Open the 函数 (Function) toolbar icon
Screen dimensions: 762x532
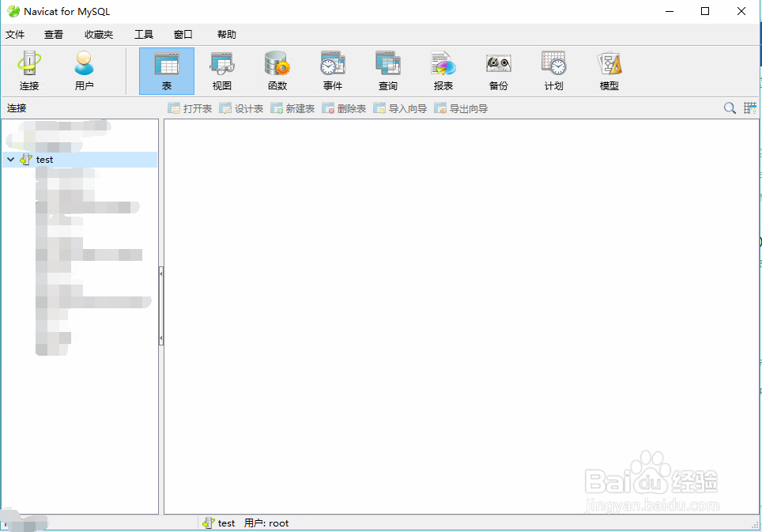tap(277, 71)
